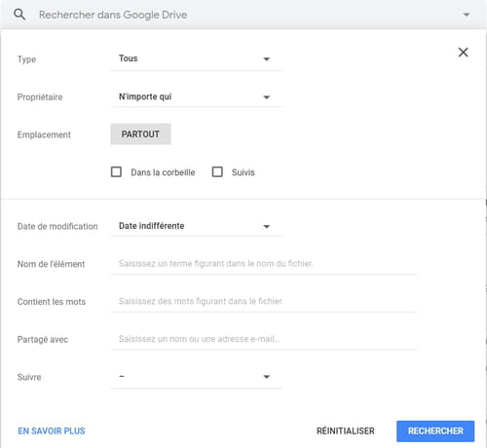This screenshot has width=487, height=448.
Task: Click the blue RECHERCHER button
Action: coord(435,431)
